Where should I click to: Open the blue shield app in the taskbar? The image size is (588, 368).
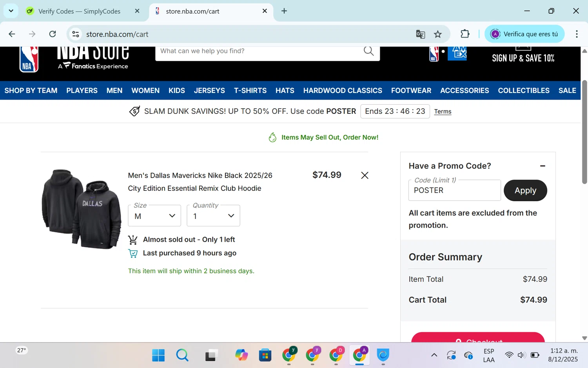[x=383, y=355]
